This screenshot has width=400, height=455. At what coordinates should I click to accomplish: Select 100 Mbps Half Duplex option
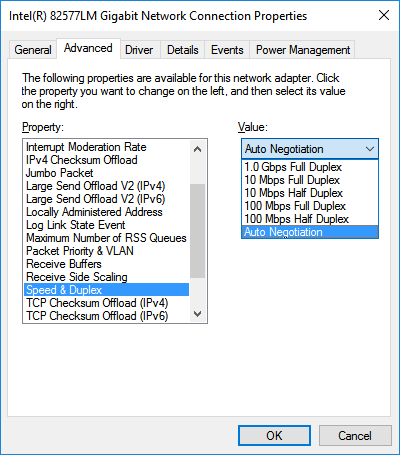click(310, 219)
